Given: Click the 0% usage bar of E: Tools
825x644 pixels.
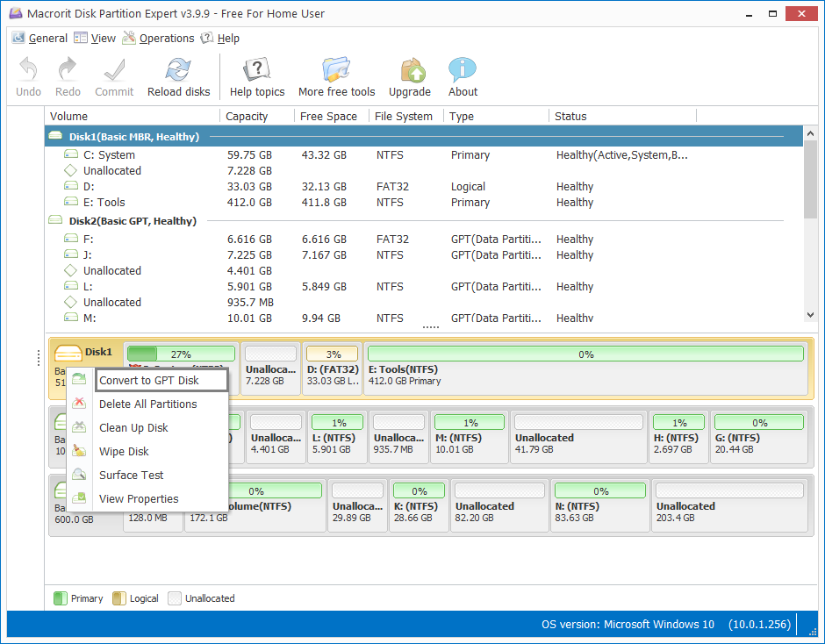Looking at the screenshot, I should tap(585, 354).
